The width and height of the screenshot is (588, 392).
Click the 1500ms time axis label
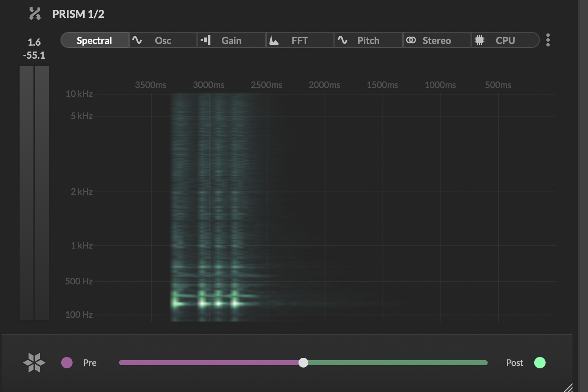(382, 85)
